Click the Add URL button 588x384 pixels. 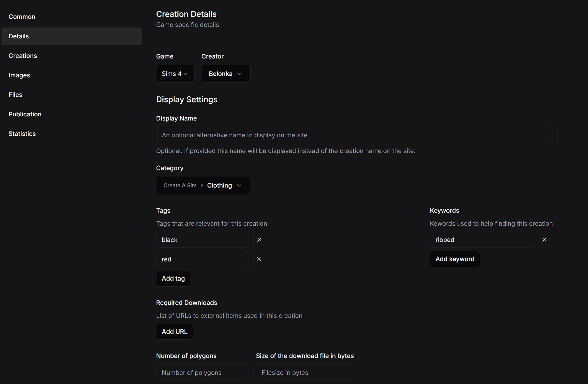click(x=174, y=332)
